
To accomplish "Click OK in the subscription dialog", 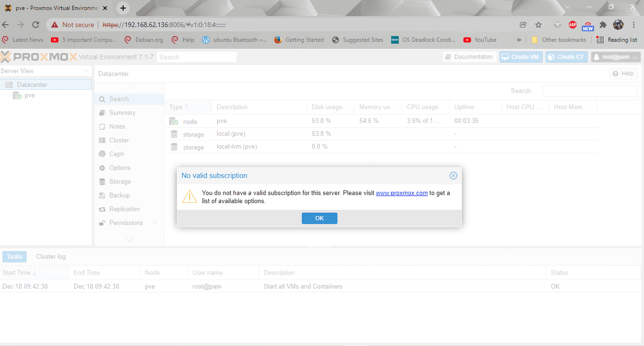I will pos(319,218).
